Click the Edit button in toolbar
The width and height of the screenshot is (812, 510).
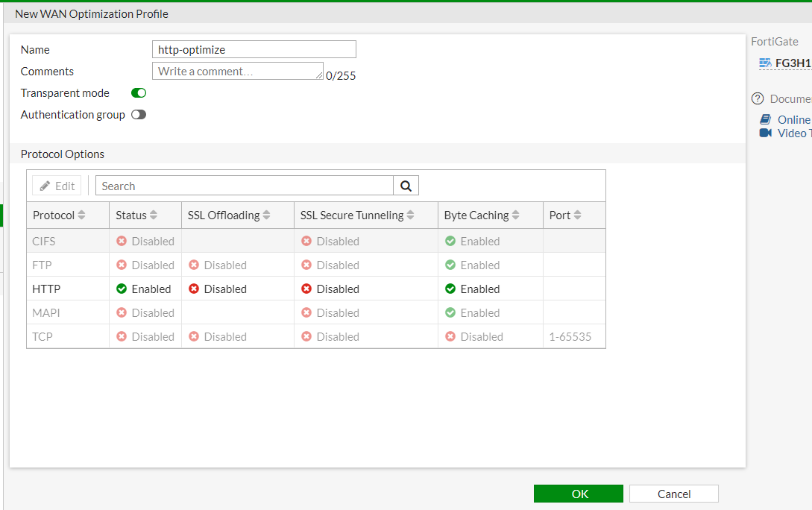pyautogui.click(x=57, y=186)
